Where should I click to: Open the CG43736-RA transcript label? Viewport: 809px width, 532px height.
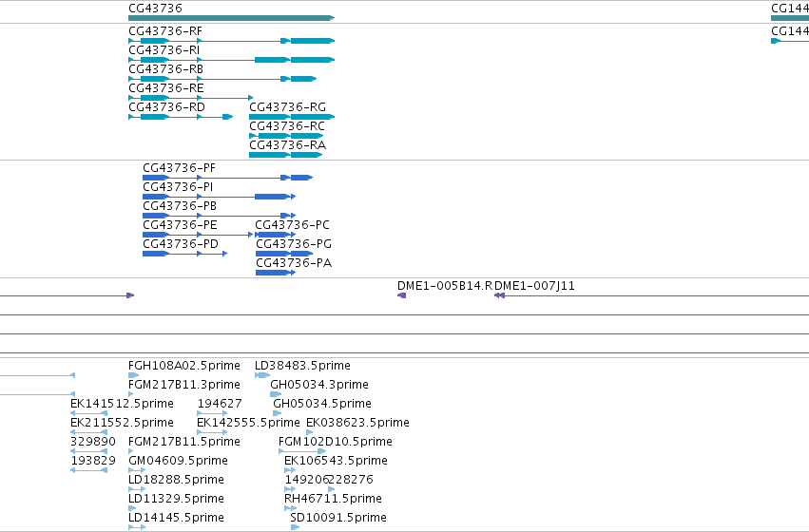(287, 146)
